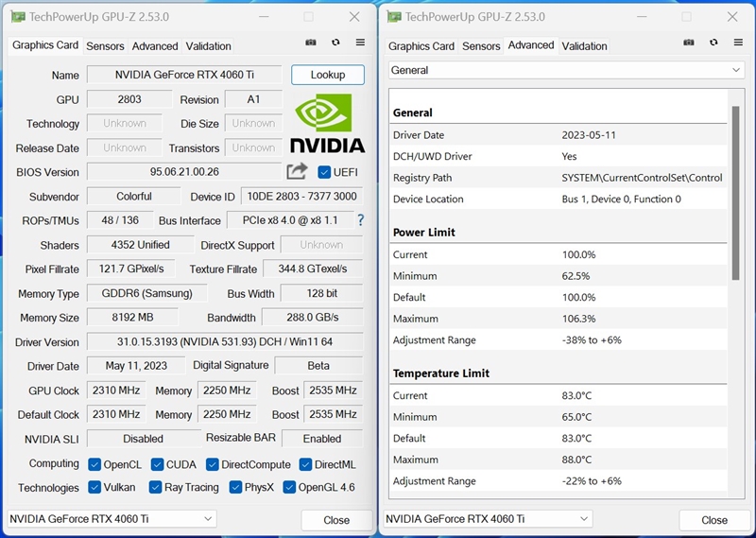This screenshot has height=538, width=756.
Task: Click Temperature Limit Maximum 88.0°C row
Action: pyautogui.click(x=558, y=460)
